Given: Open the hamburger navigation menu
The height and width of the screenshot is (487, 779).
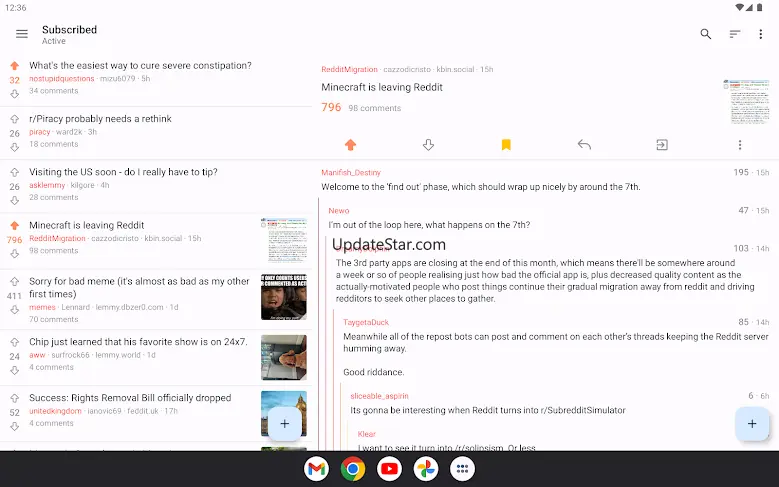Looking at the screenshot, I should [21, 34].
